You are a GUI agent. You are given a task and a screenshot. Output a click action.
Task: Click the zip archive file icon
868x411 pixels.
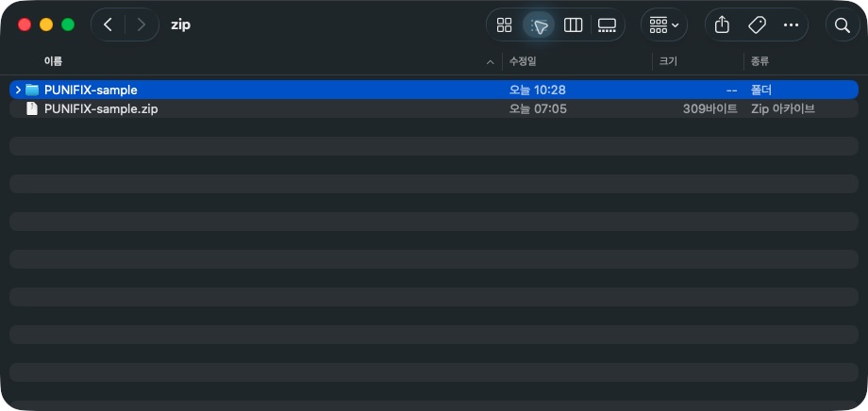click(x=32, y=109)
